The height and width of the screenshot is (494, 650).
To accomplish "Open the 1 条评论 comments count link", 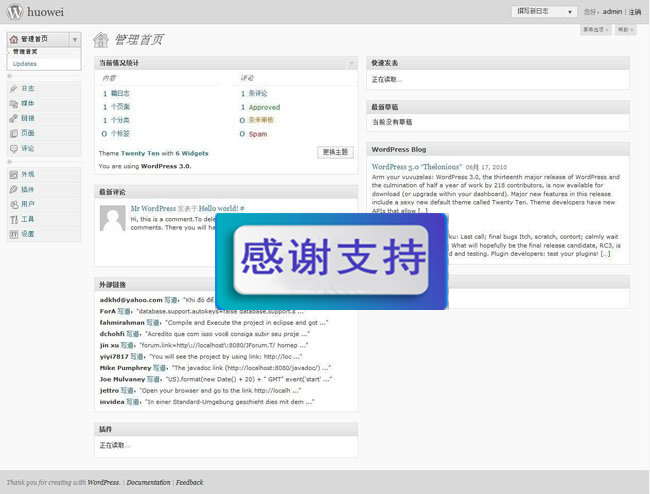I will tap(254, 94).
